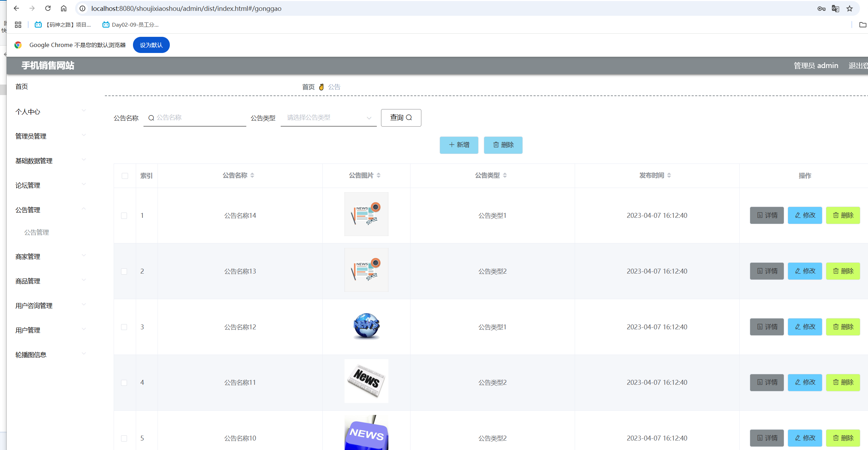Click the browser home icon
The width and height of the screenshot is (868, 450).
tap(64, 8)
